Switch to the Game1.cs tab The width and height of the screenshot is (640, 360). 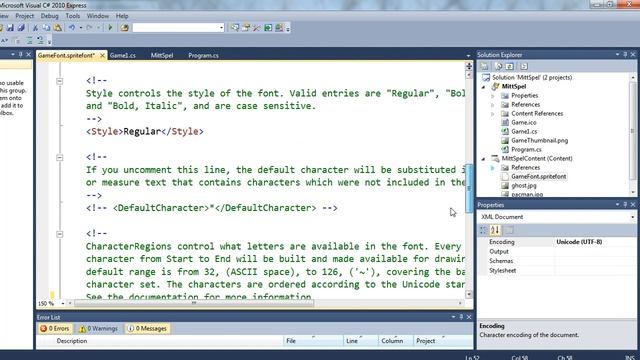tap(122, 56)
